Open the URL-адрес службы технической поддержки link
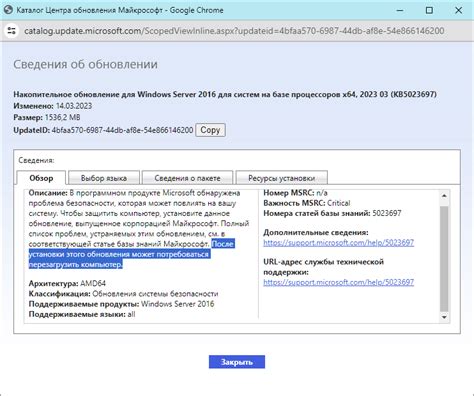The height and width of the screenshot is (396, 474). pyautogui.click(x=339, y=282)
